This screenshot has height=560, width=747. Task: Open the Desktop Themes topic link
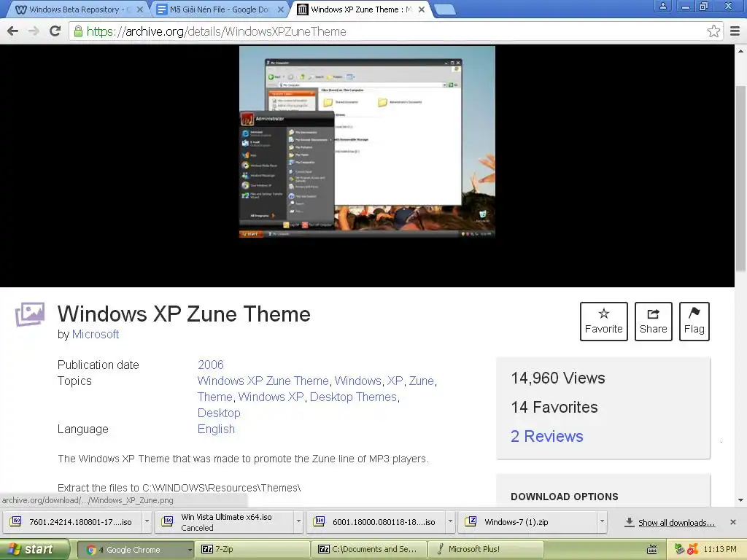(x=353, y=397)
